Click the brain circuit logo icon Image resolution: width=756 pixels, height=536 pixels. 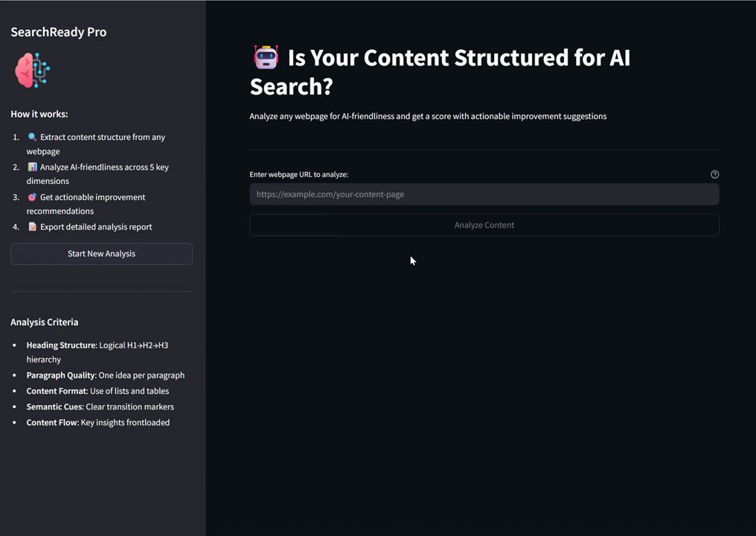(x=32, y=71)
